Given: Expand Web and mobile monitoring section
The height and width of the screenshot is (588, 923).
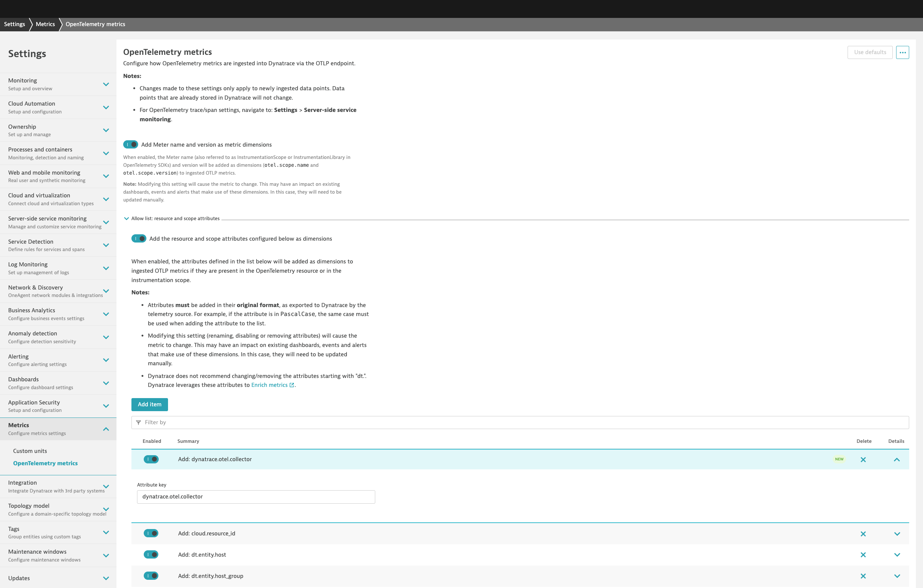Looking at the screenshot, I should point(106,176).
